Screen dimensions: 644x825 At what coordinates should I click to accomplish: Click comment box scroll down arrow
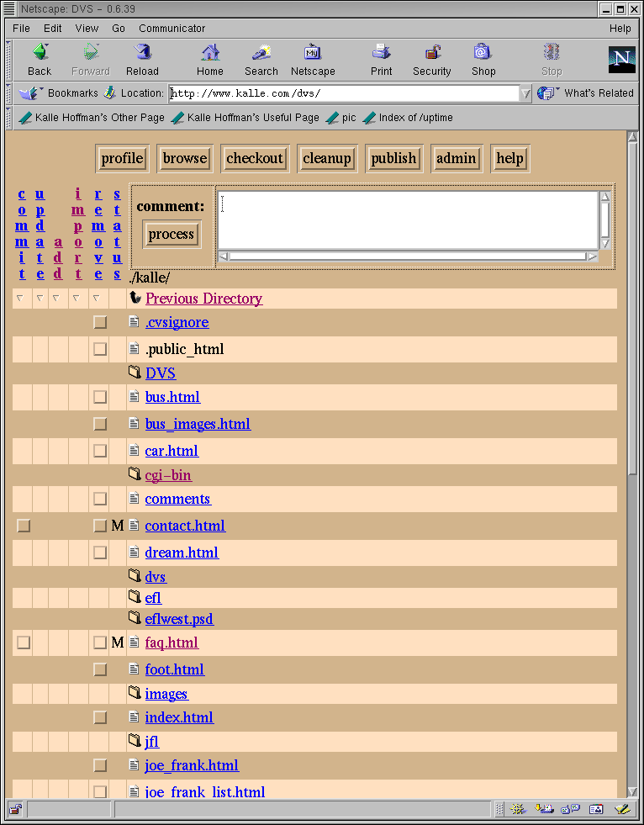[605, 244]
